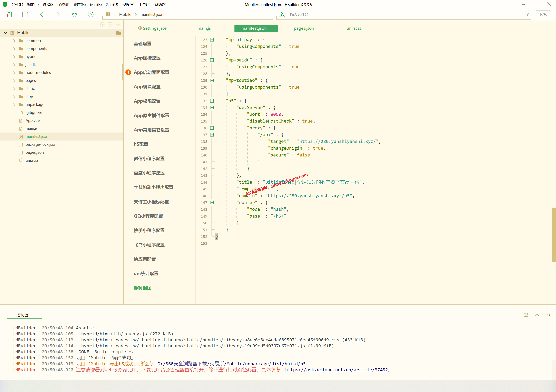Viewport: 556px width, 392px height.
Task: Click the file search magnifier icon
Action: [x=282, y=15]
